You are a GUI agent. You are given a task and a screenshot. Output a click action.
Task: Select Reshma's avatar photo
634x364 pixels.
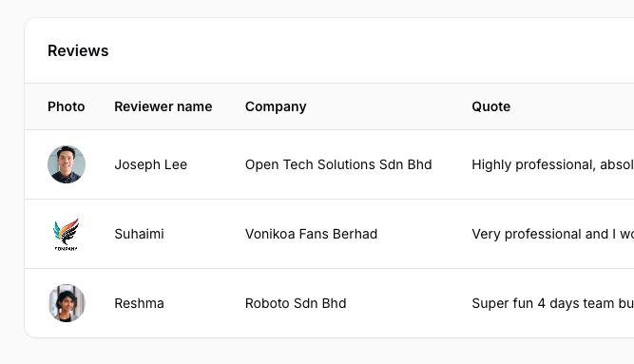(x=67, y=303)
